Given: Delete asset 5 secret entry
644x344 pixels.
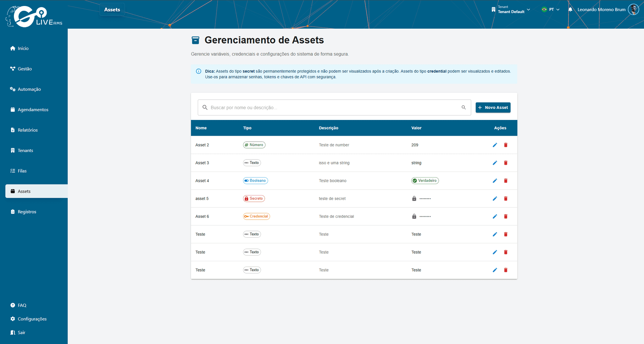Looking at the screenshot, I should tap(506, 199).
